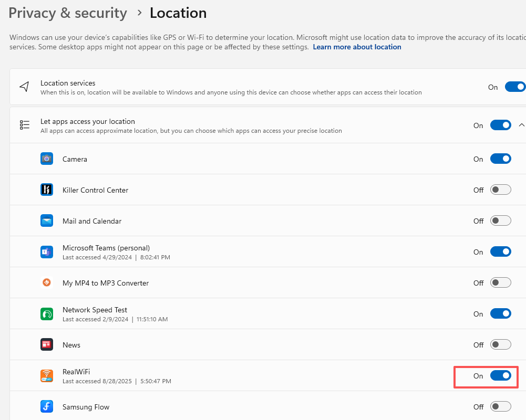
Task: Switch off Let apps access your location
Action: point(500,125)
